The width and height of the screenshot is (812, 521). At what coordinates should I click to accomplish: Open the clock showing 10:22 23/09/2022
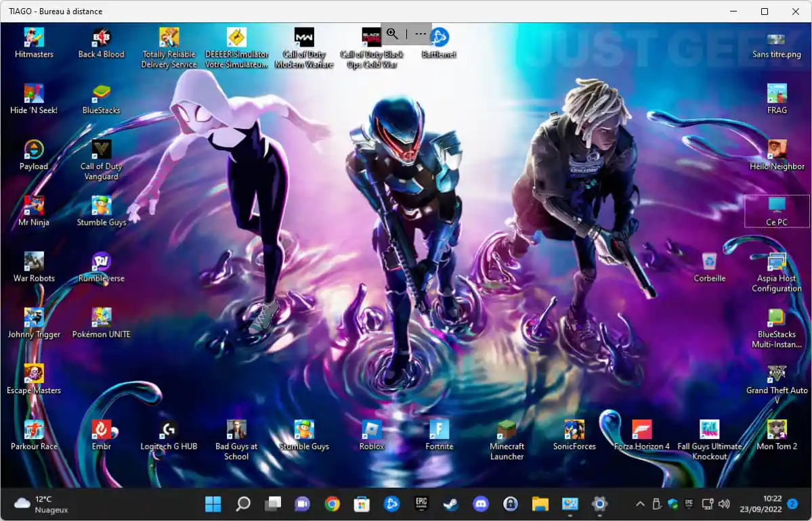click(x=761, y=504)
